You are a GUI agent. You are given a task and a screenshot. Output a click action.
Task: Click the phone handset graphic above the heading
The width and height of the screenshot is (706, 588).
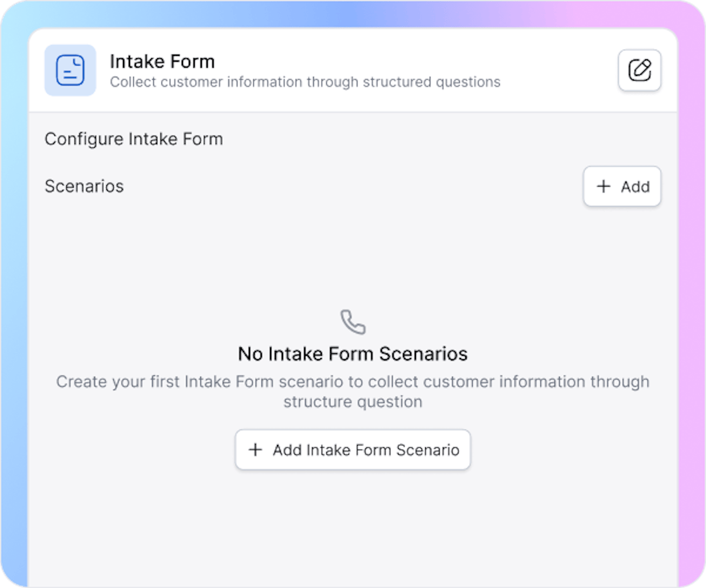352,321
